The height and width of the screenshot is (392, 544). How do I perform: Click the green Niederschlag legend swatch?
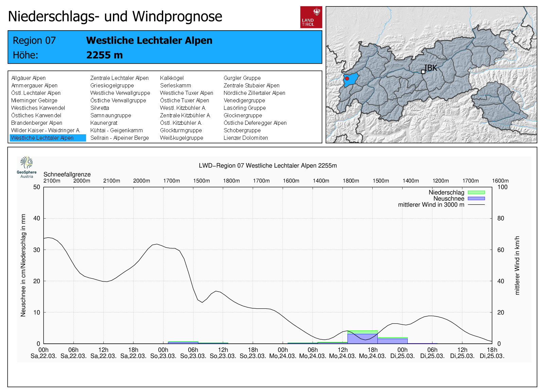pyautogui.click(x=476, y=192)
